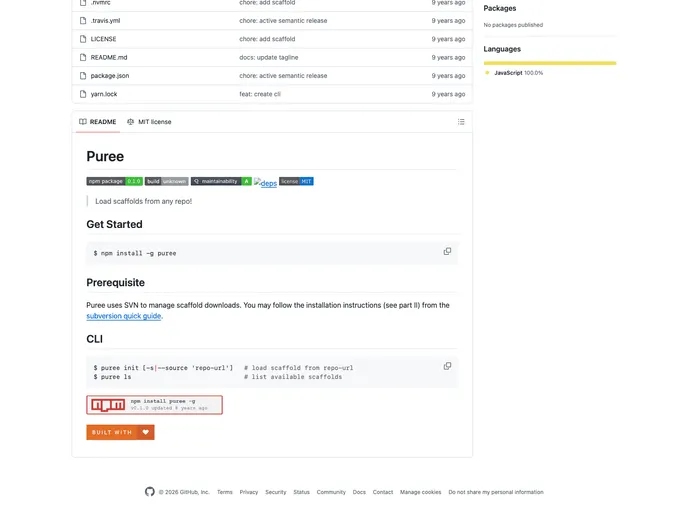The image size is (688, 512).
Task: Open the 'docs: update tagline' commit
Action: 268,57
